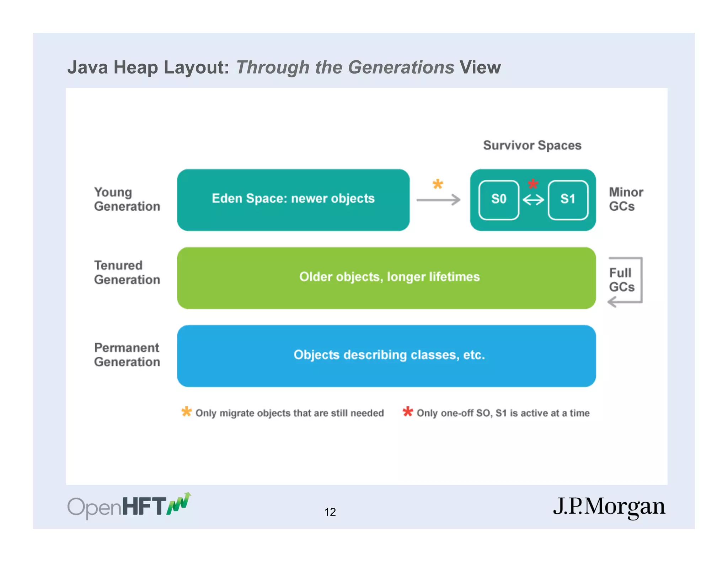Image resolution: width=728 pixels, height=562 pixels.
Task: Click the red asterisk in the footnote legend
Action: [408, 412]
